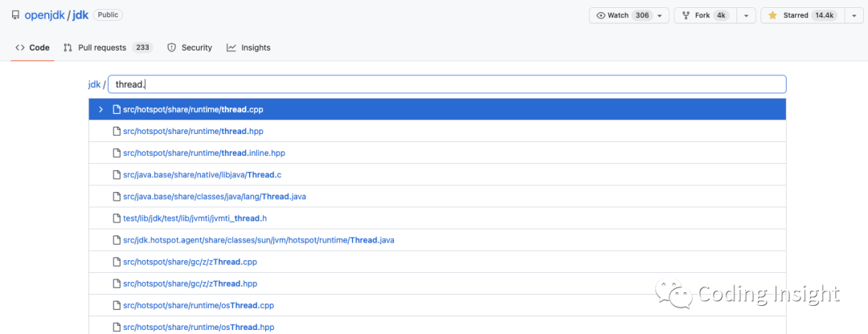The width and height of the screenshot is (868, 334).
Task: Click the pull request icon
Action: [68, 47]
